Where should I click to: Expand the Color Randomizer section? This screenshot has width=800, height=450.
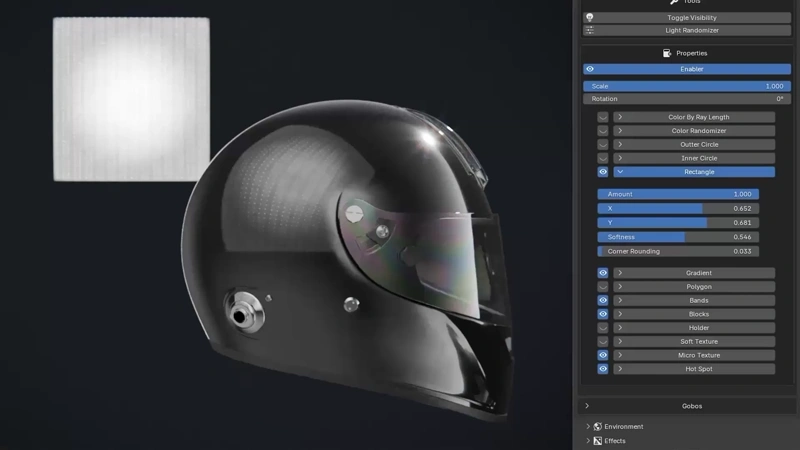tap(620, 131)
